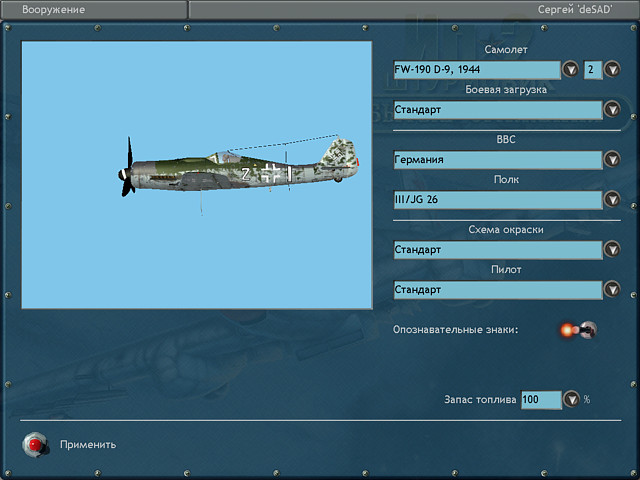Click the Сергей 'deSAD' player name
The image size is (640, 480).
pos(575,10)
